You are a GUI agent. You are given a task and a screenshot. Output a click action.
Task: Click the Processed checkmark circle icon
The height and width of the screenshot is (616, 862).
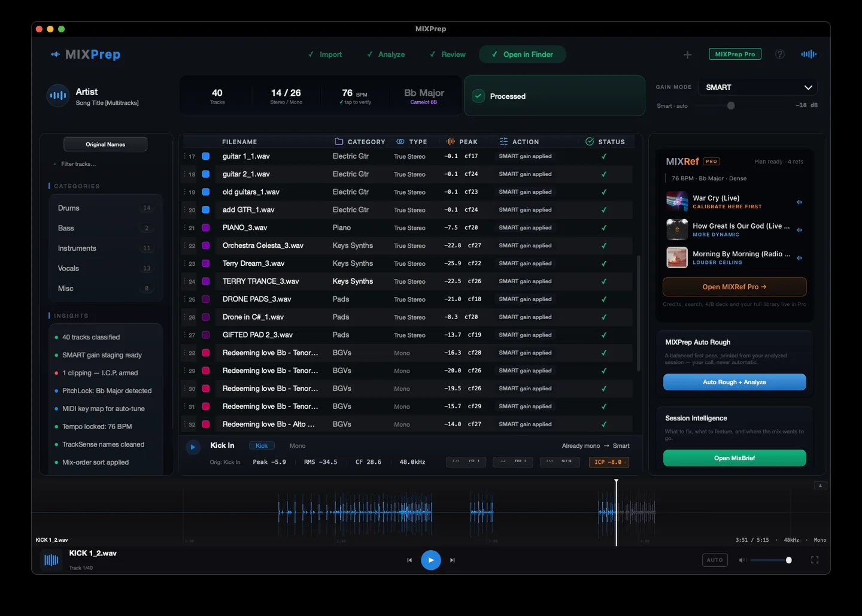coord(478,96)
